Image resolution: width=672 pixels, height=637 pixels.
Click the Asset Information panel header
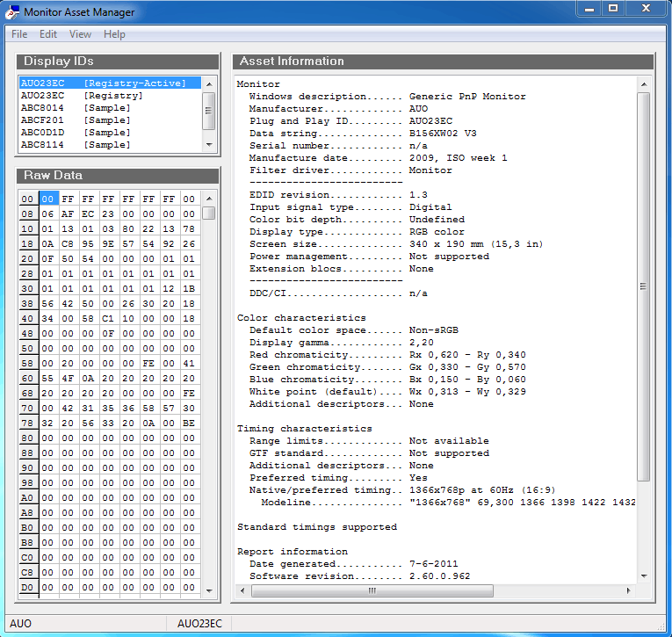(x=443, y=61)
